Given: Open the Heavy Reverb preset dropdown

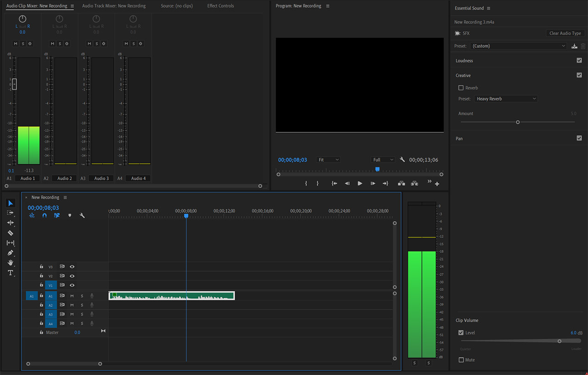Looking at the screenshot, I should tap(506, 99).
